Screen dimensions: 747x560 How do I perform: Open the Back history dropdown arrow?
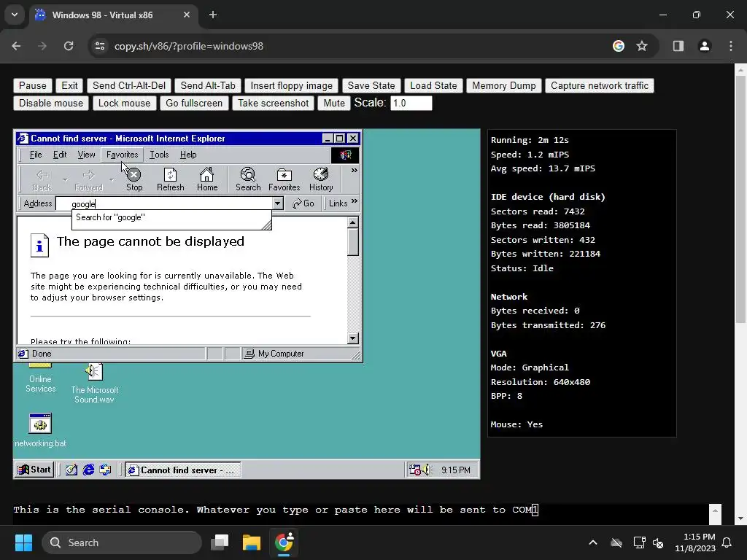tap(65, 180)
